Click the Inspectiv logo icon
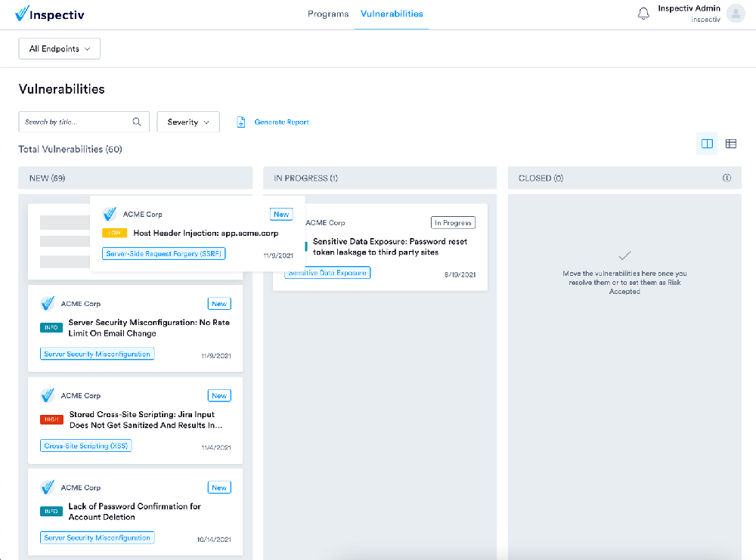 pos(20,14)
